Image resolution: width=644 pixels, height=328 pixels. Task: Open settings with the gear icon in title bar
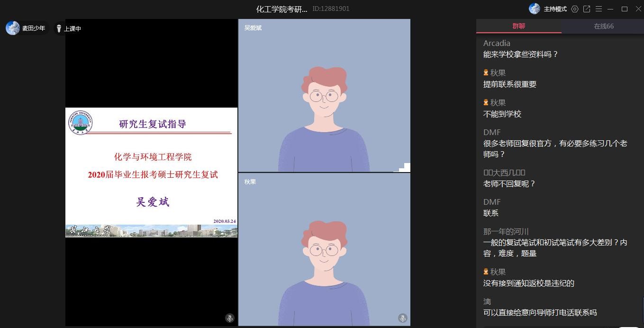coord(575,9)
